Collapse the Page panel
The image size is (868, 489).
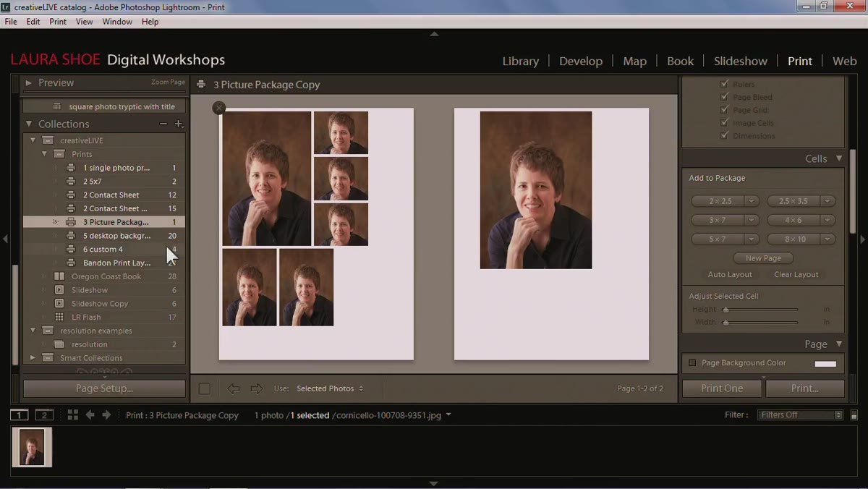839,344
